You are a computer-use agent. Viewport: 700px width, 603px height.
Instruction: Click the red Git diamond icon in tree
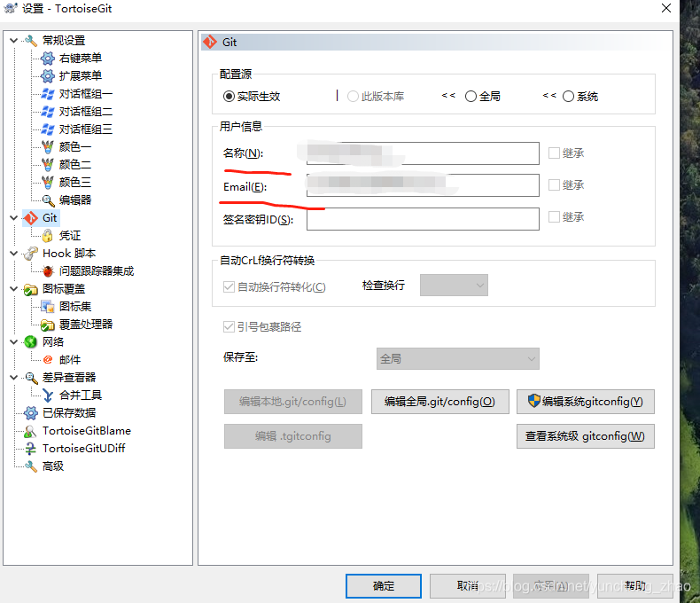[x=31, y=218]
